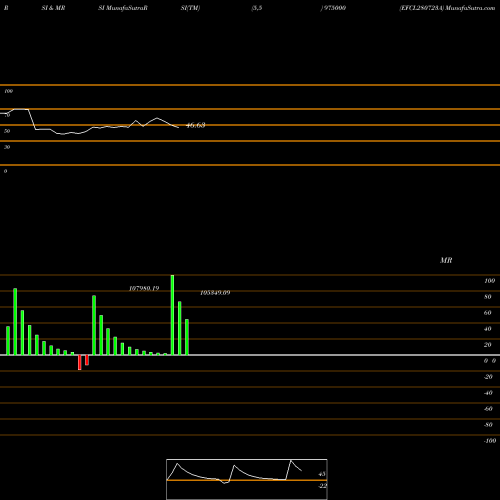Viewport: 500px width, 500px height.
Task: Click the 'SI & MR' header text
Action: tap(53, 8)
